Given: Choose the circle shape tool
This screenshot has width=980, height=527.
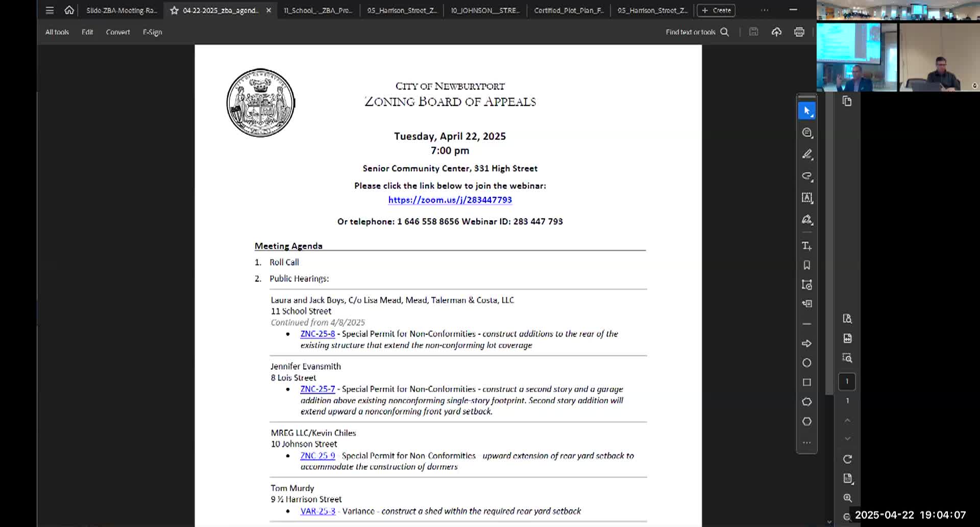Looking at the screenshot, I should (806, 363).
